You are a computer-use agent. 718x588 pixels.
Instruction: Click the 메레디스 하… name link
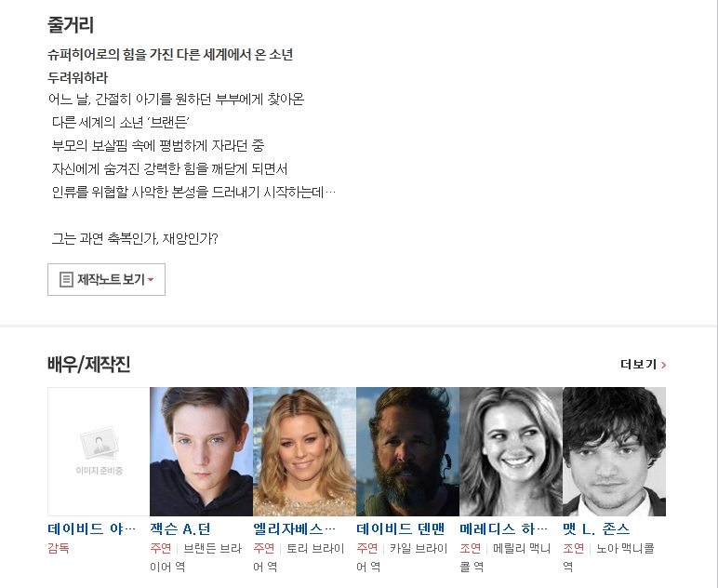tap(504, 528)
